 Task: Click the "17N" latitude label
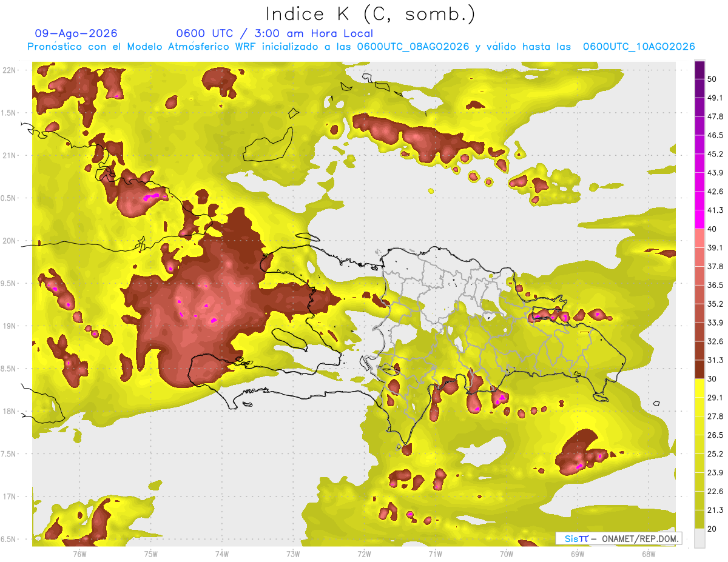click(9, 497)
